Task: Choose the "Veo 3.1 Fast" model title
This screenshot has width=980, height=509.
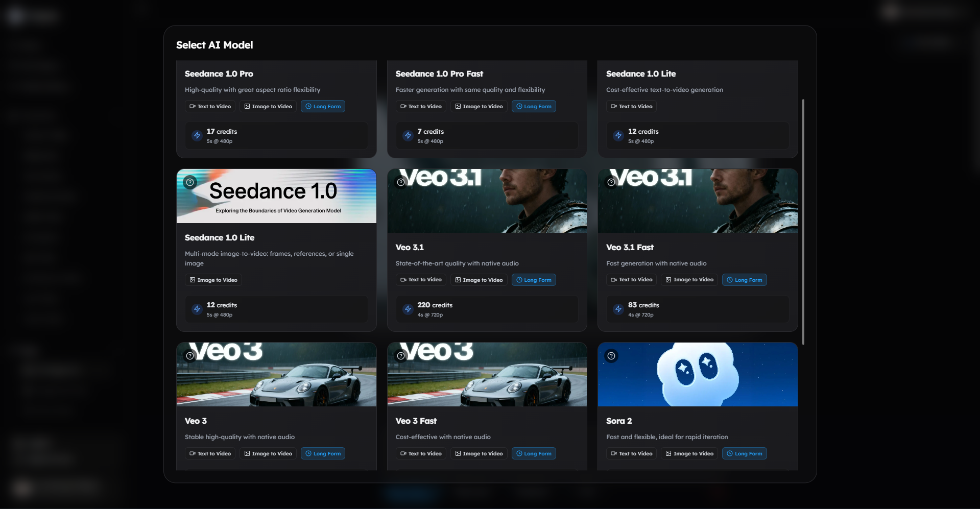Action: pos(630,247)
